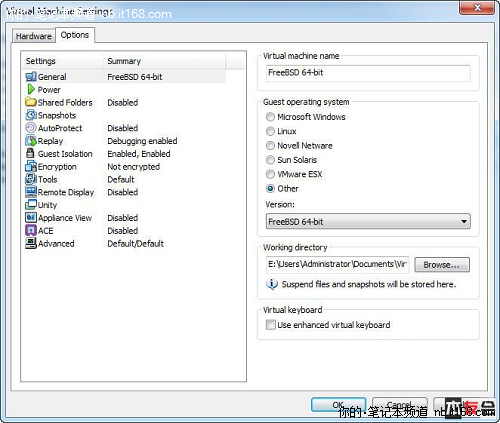Click the green Power arrow icon
Image resolution: width=500 pixels, height=423 pixels.
(x=31, y=89)
